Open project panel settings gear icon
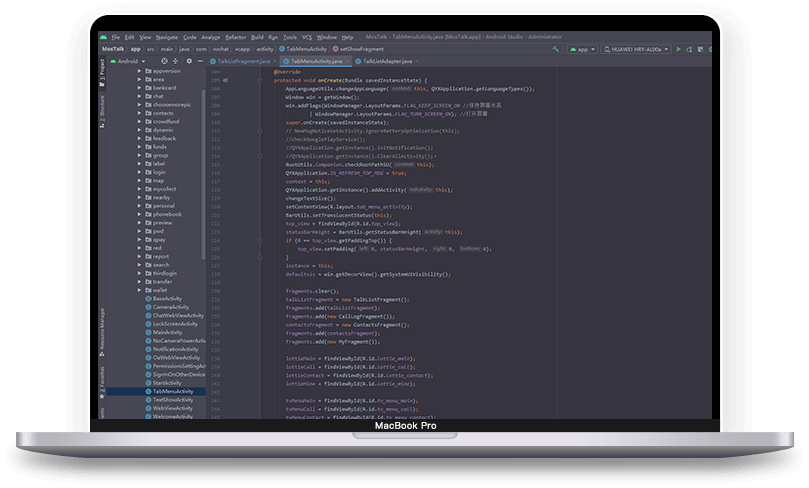The width and height of the screenshot is (809, 488). (x=187, y=61)
